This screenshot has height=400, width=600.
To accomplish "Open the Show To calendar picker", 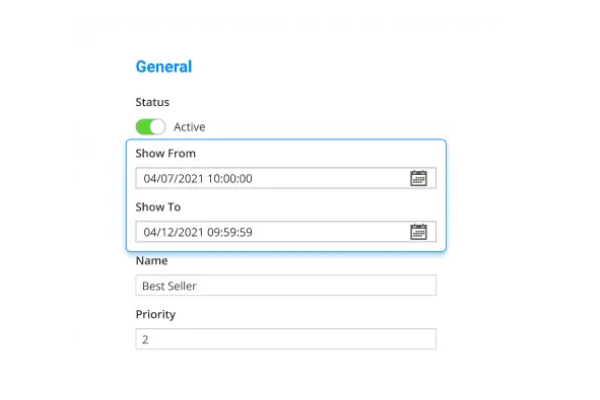I will coord(418,232).
